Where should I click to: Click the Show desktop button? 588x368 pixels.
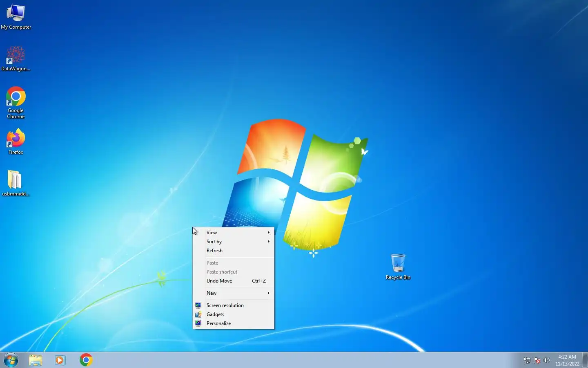click(585, 360)
